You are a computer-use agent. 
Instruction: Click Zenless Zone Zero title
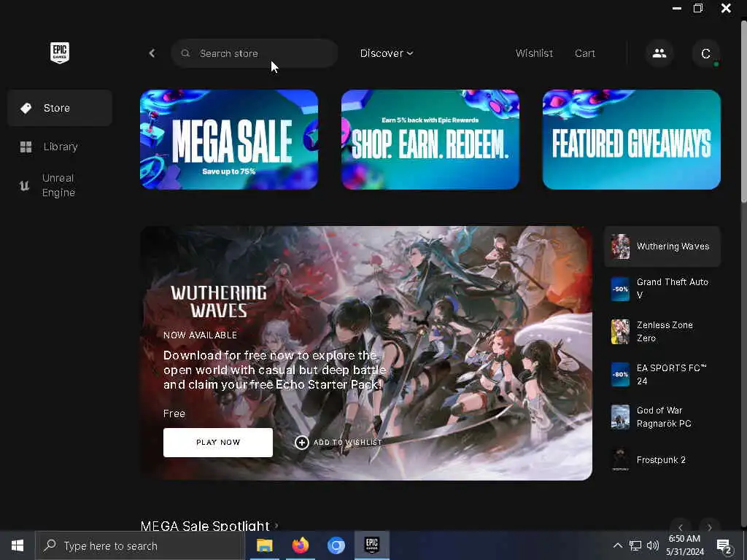665,332
